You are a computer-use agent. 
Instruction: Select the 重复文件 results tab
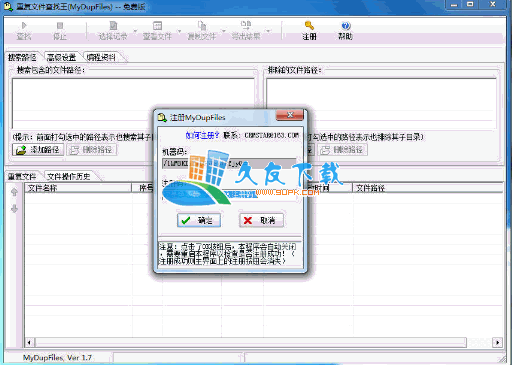coord(22,176)
